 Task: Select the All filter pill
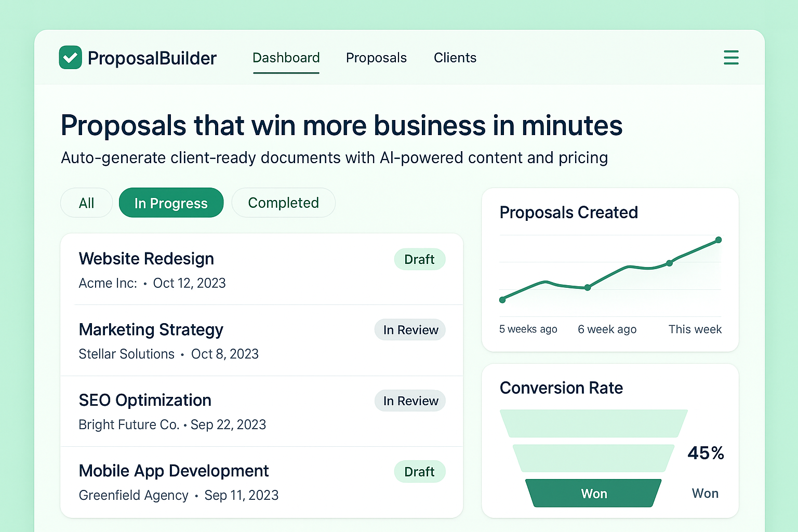click(86, 203)
